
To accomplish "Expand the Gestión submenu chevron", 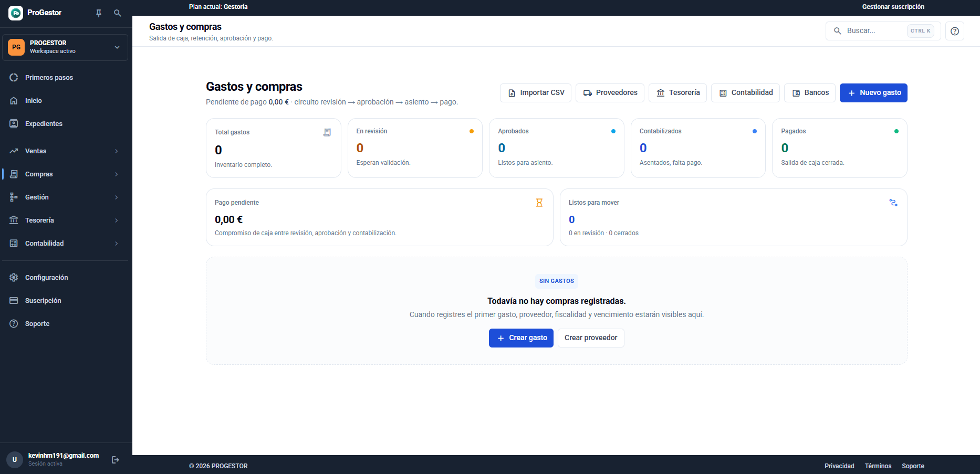I will pyautogui.click(x=117, y=197).
